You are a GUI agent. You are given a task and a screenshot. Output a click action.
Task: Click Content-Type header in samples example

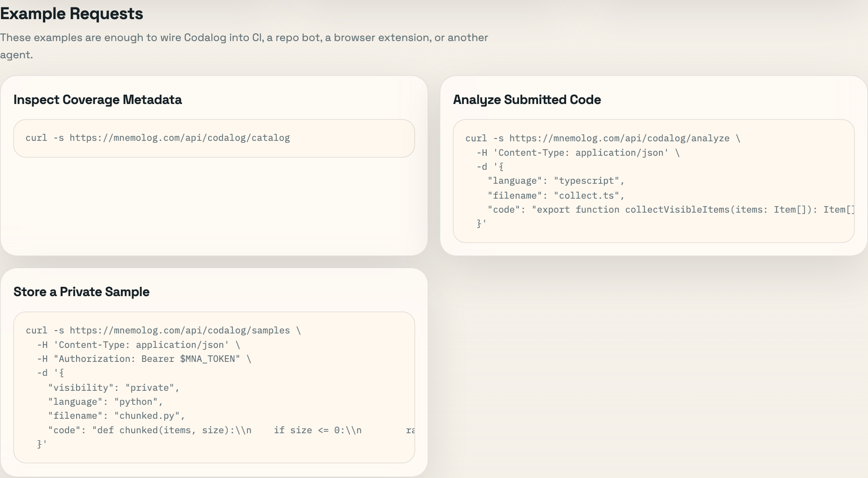(139, 345)
